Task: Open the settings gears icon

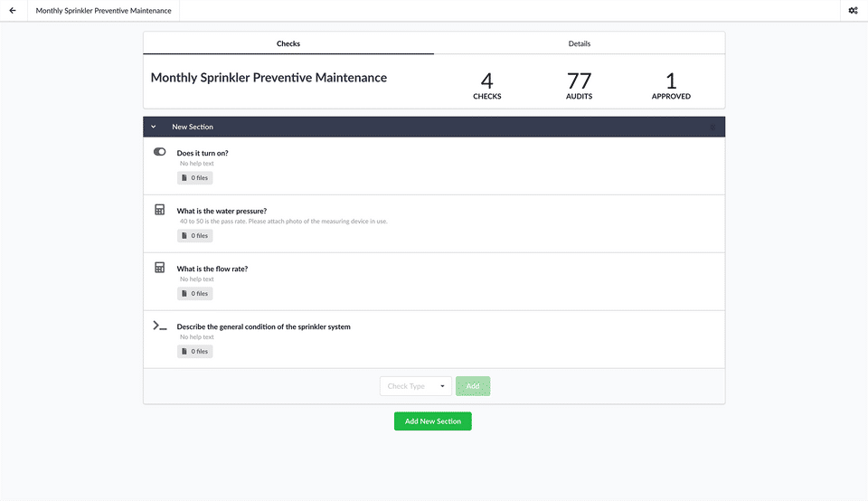Action: click(853, 11)
